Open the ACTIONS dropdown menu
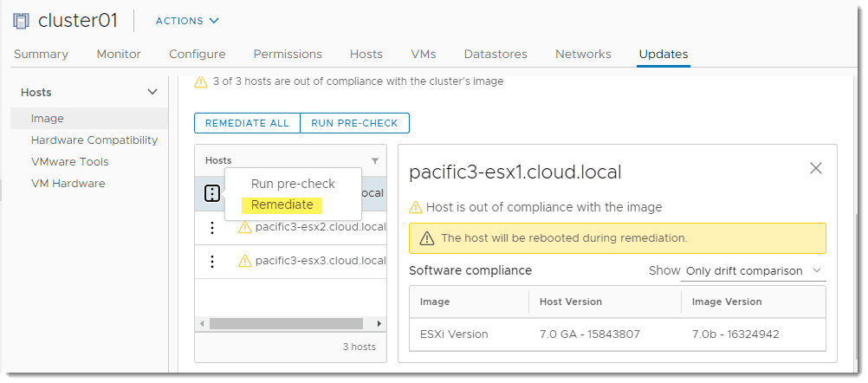The image size is (868, 383). 187,21
